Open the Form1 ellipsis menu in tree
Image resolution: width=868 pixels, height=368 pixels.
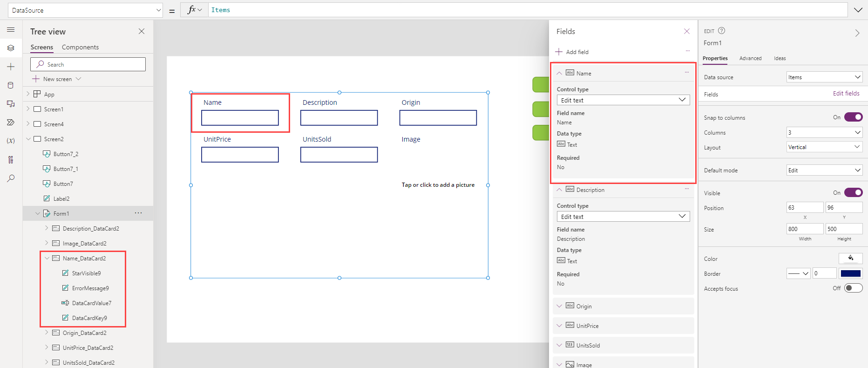[138, 213]
